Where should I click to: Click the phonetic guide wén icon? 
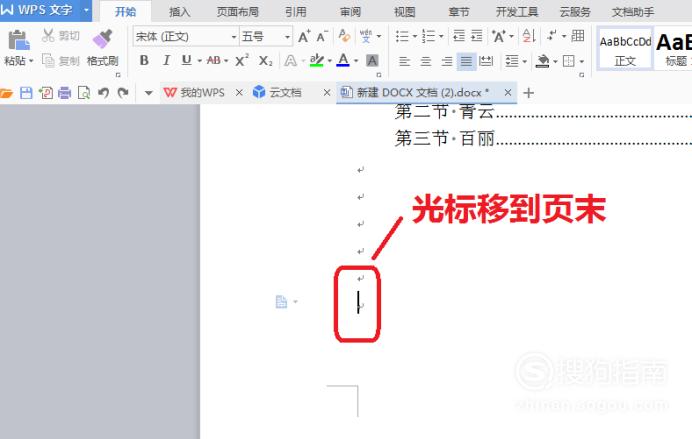tap(365, 36)
